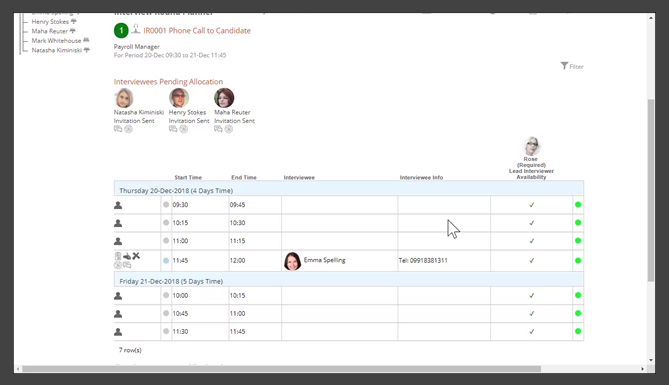Toggle the grey status dot for Friday 11:30
The height and width of the screenshot is (385, 669).
click(166, 331)
